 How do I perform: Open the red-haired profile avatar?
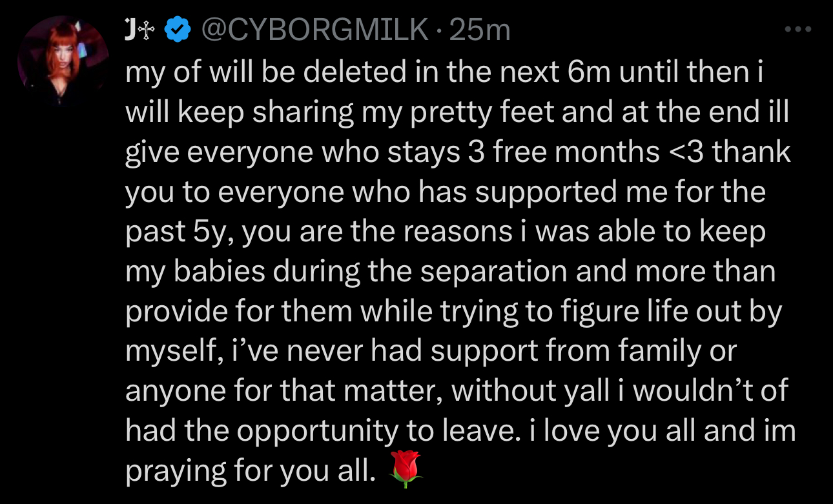63,62
